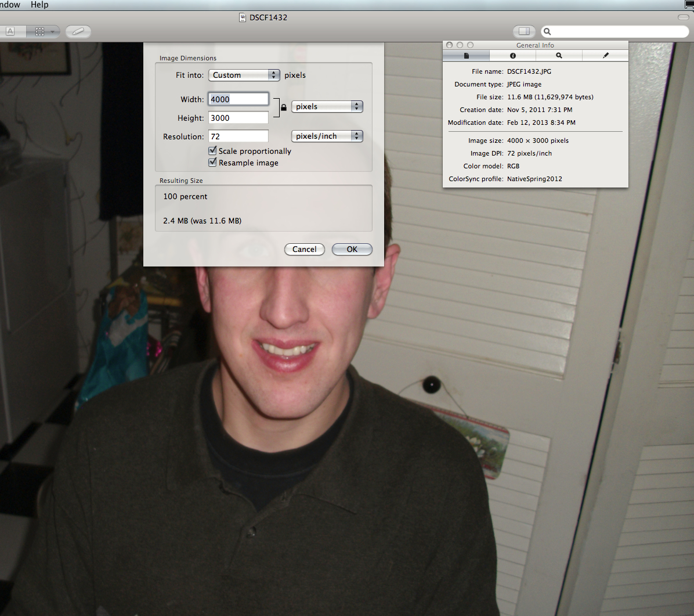Click the Resolution field showing 72

pyautogui.click(x=238, y=136)
